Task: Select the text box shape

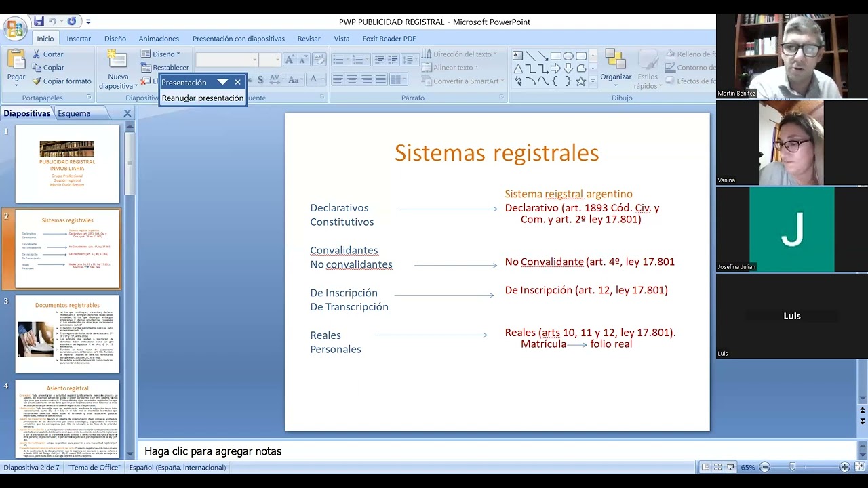Action: click(x=517, y=56)
